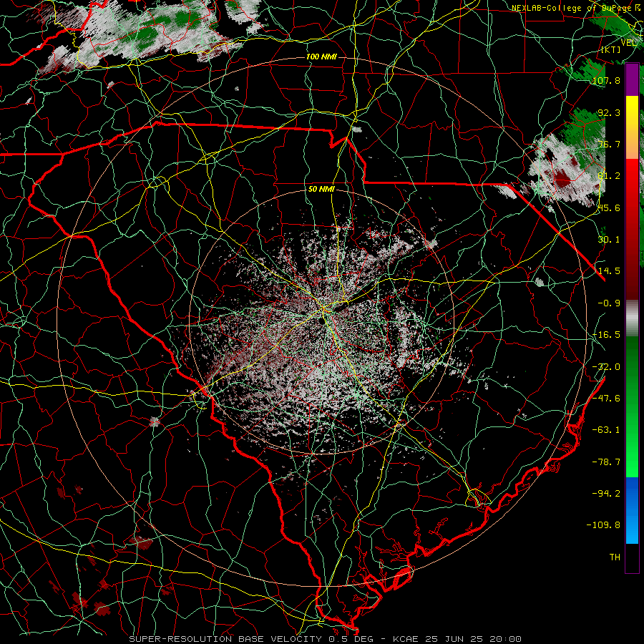Select the 45.6 velocity scale value
Viewport: 644px width, 644px height.
609,208
